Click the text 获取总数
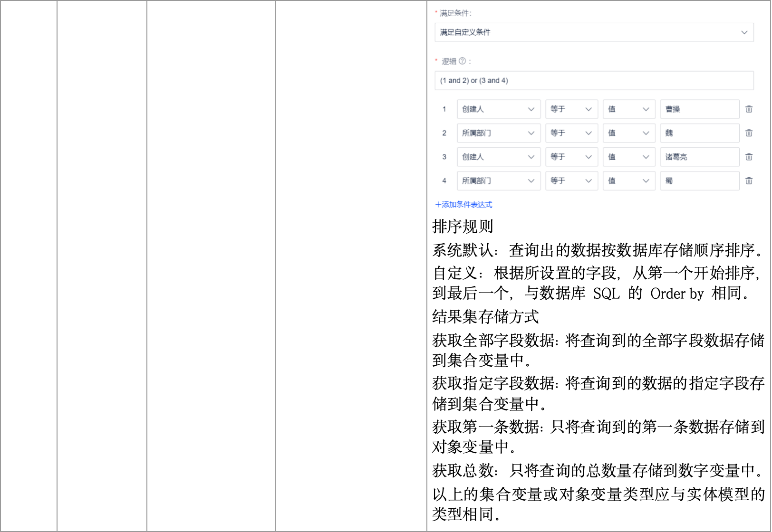772x532 pixels. click(x=463, y=471)
